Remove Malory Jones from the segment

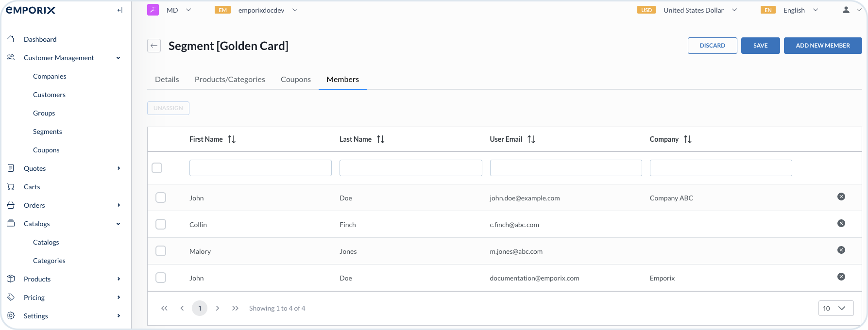(x=841, y=250)
